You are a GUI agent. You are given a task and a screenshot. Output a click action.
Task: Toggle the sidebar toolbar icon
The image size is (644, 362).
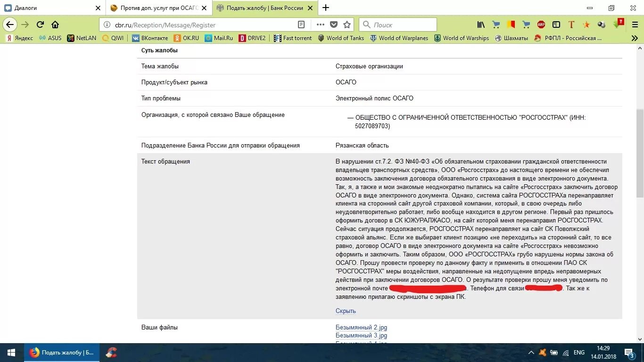(x=556, y=25)
